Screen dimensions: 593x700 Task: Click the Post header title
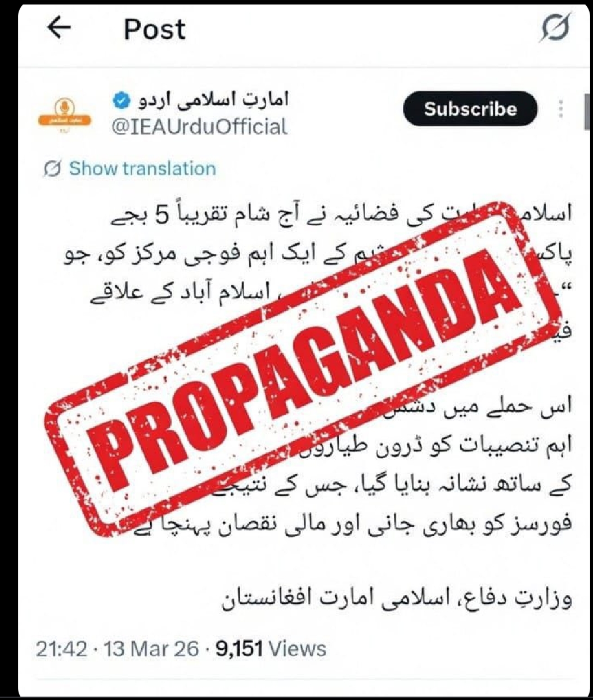[x=154, y=29]
